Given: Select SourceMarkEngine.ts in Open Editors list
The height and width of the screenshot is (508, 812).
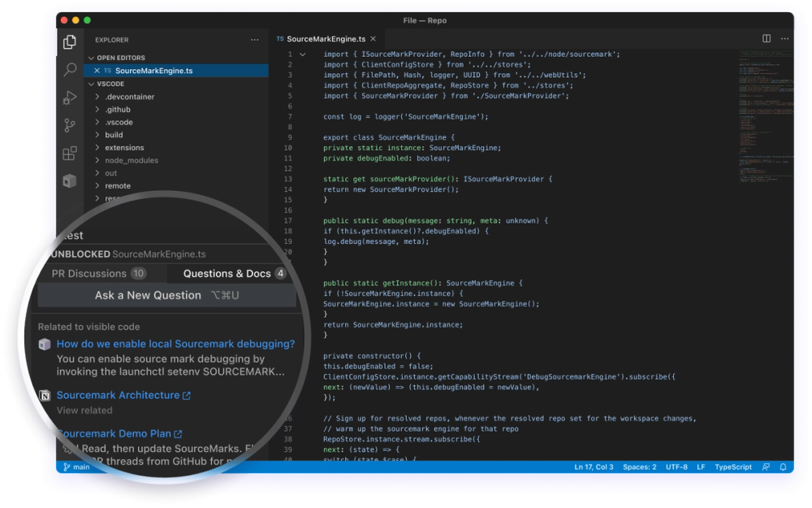Looking at the screenshot, I should (176, 71).
